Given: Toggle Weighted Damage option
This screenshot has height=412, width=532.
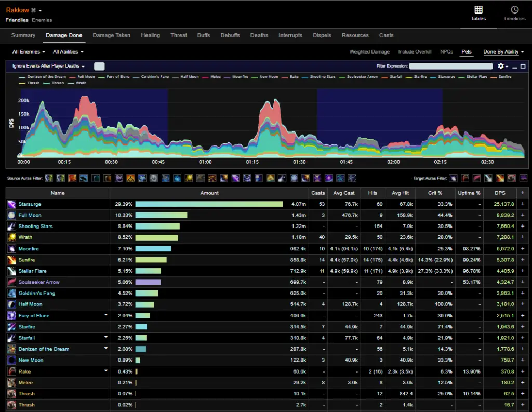Looking at the screenshot, I should (x=369, y=51).
